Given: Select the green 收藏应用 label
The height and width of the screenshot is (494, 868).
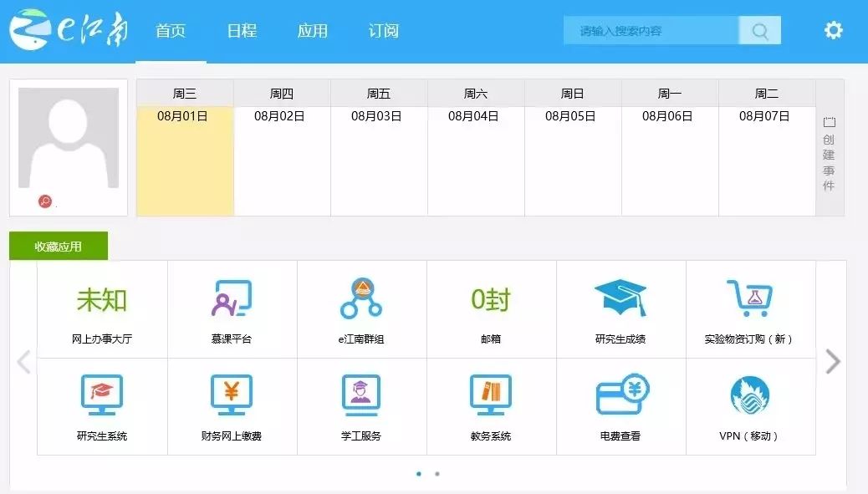Looking at the screenshot, I should tap(58, 245).
